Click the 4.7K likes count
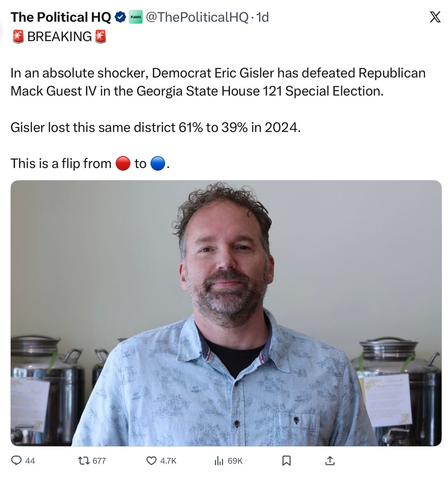Screen dimensions: 448x487 [x=168, y=460]
